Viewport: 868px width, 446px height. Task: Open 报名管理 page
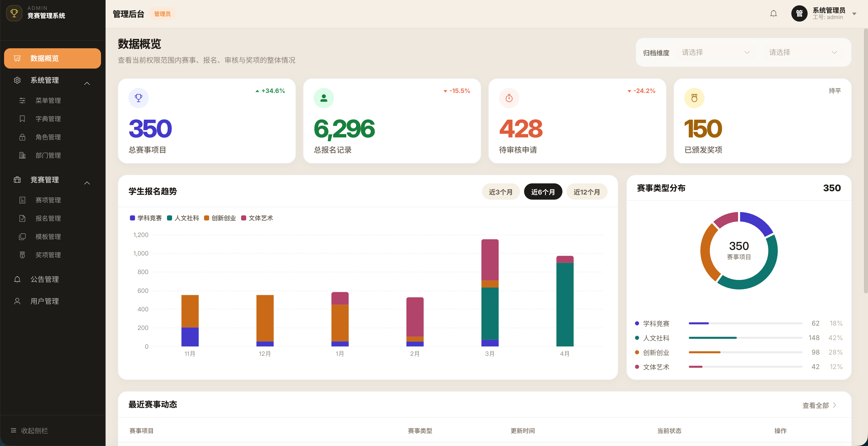(x=53, y=218)
